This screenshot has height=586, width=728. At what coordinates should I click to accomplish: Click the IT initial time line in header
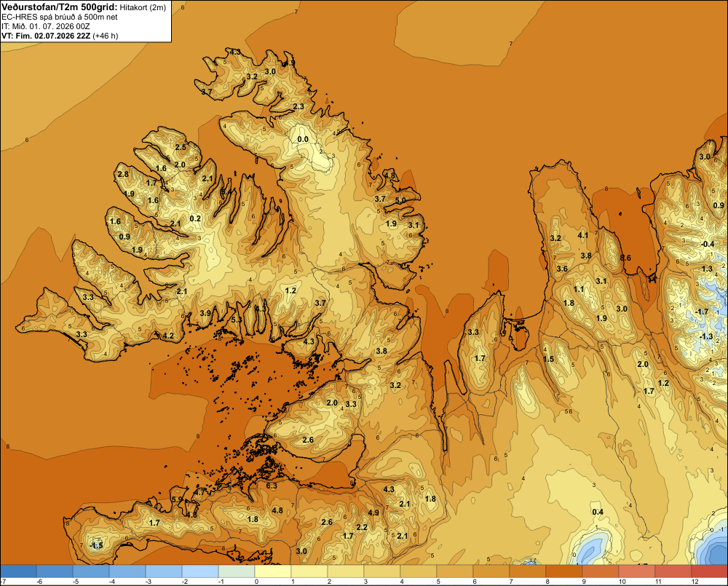(45, 26)
